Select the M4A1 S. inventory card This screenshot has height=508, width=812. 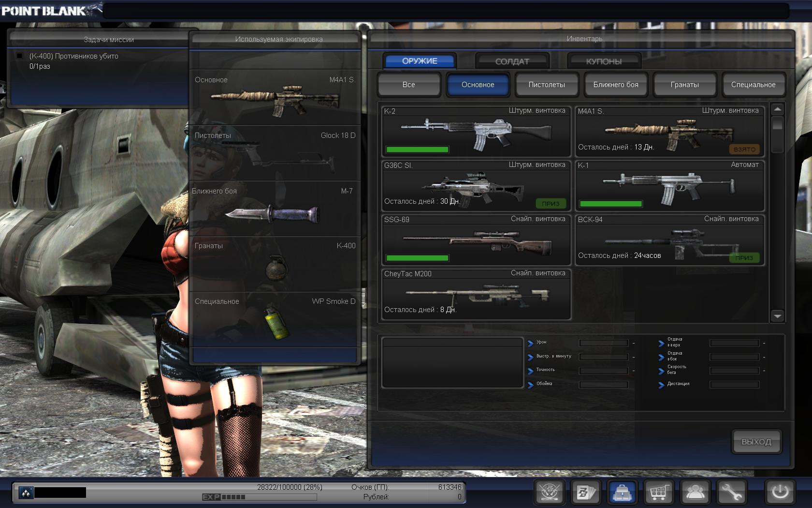click(x=670, y=131)
